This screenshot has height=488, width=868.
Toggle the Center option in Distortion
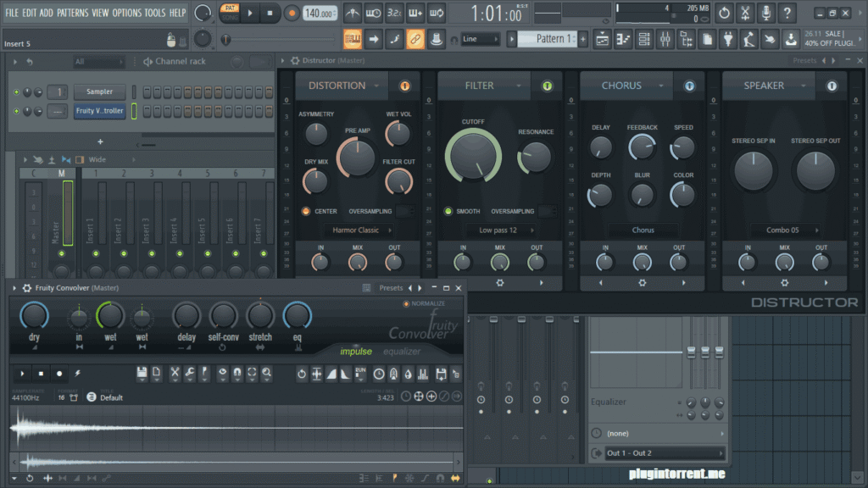click(x=305, y=211)
